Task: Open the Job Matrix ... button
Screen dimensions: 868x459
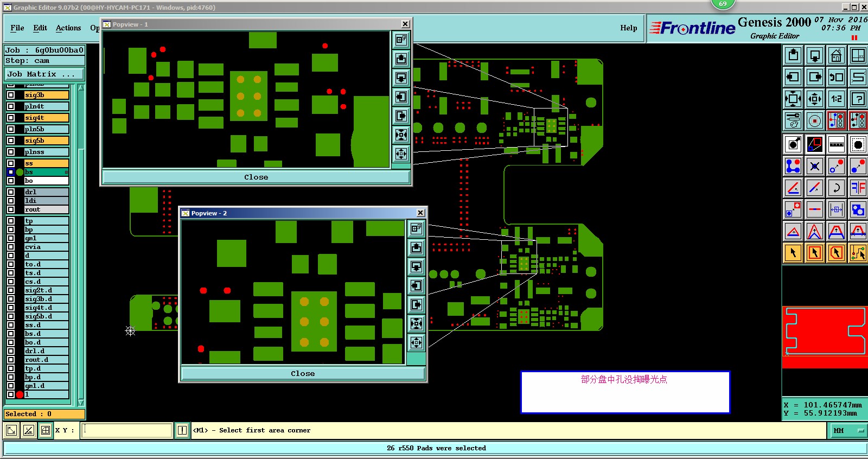Action: [x=44, y=74]
